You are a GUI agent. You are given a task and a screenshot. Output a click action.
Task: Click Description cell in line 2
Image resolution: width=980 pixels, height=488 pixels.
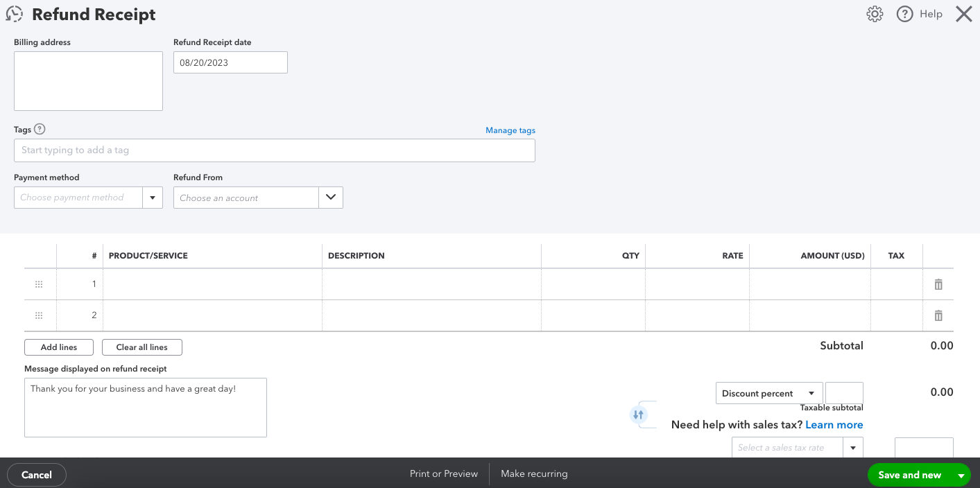coord(431,315)
